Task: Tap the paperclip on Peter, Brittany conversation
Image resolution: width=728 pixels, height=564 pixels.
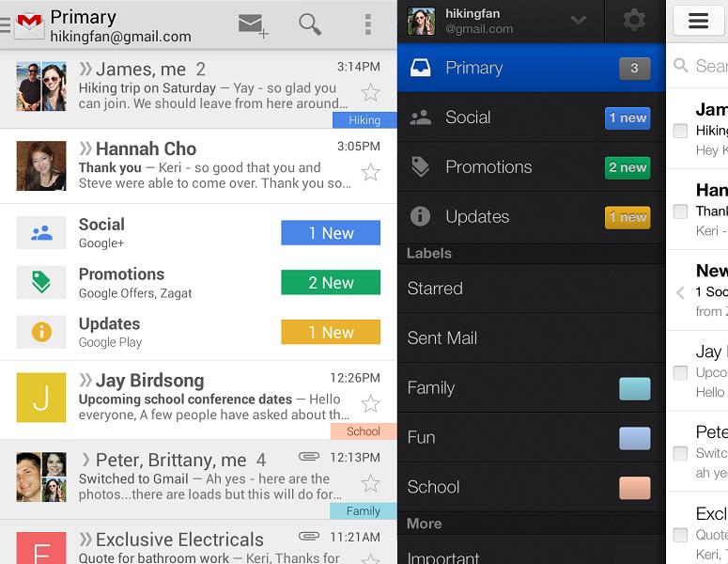Action: click(x=309, y=457)
